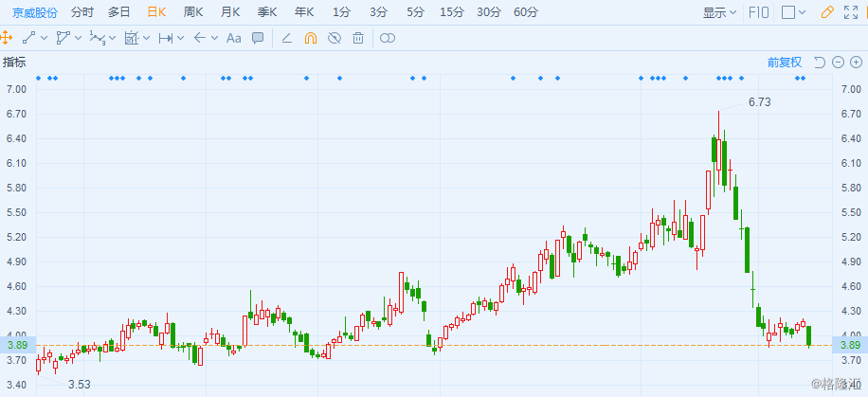Click the candlestick at the 3.53 low
This screenshot has width=868, height=397.
click(38, 365)
